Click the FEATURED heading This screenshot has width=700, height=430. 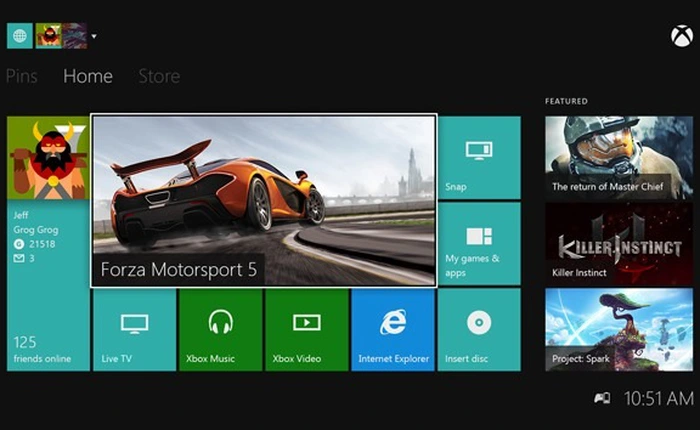(566, 101)
